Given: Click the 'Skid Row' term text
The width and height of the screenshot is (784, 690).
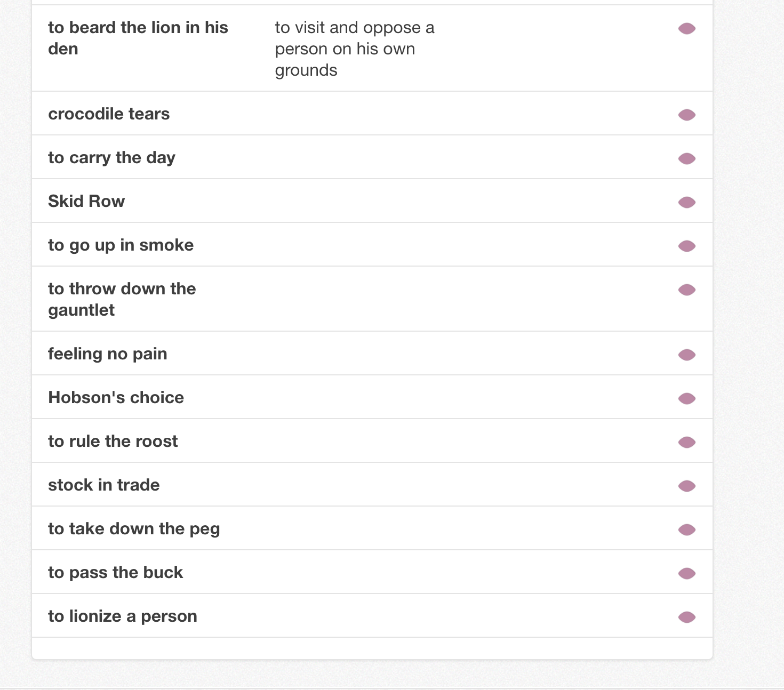Looking at the screenshot, I should (x=86, y=201).
